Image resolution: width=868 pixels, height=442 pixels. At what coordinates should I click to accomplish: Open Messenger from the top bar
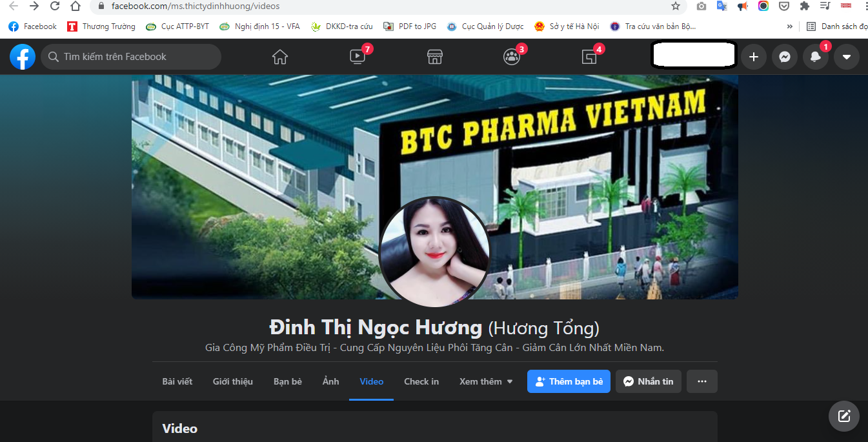[x=784, y=57]
